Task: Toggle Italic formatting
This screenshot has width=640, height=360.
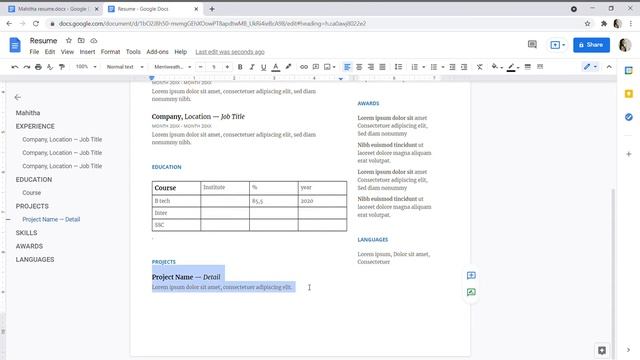Action: pyautogui.click(x=252, y=67)
